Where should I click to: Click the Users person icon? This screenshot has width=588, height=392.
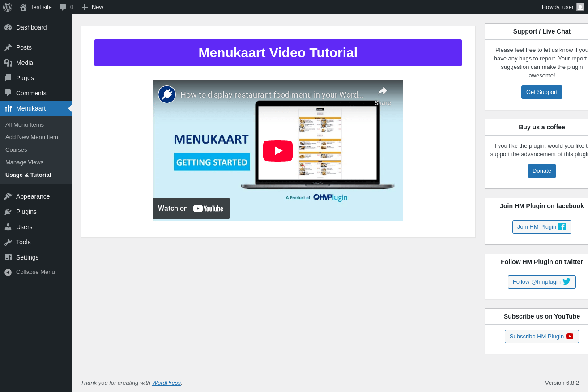pos(8,227)
